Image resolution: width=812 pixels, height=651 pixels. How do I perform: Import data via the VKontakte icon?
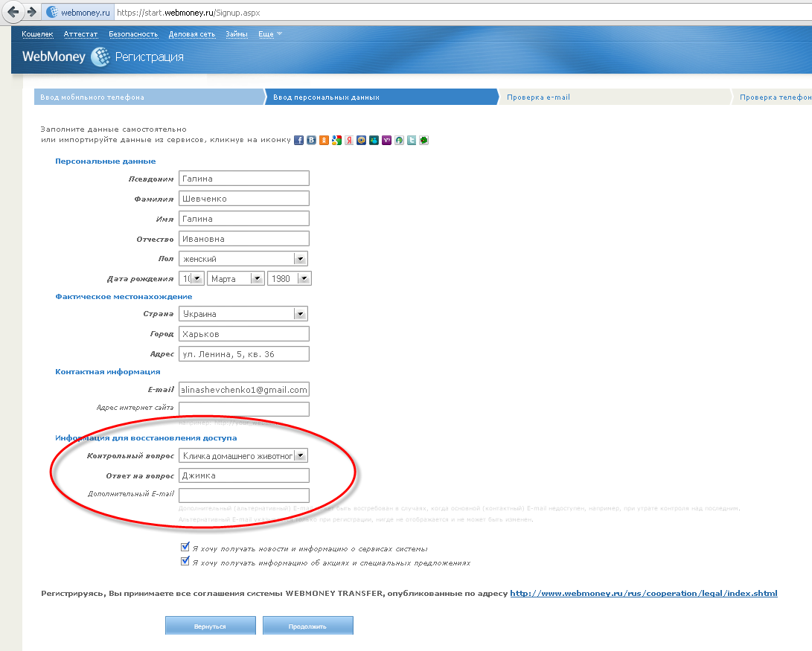311,140
